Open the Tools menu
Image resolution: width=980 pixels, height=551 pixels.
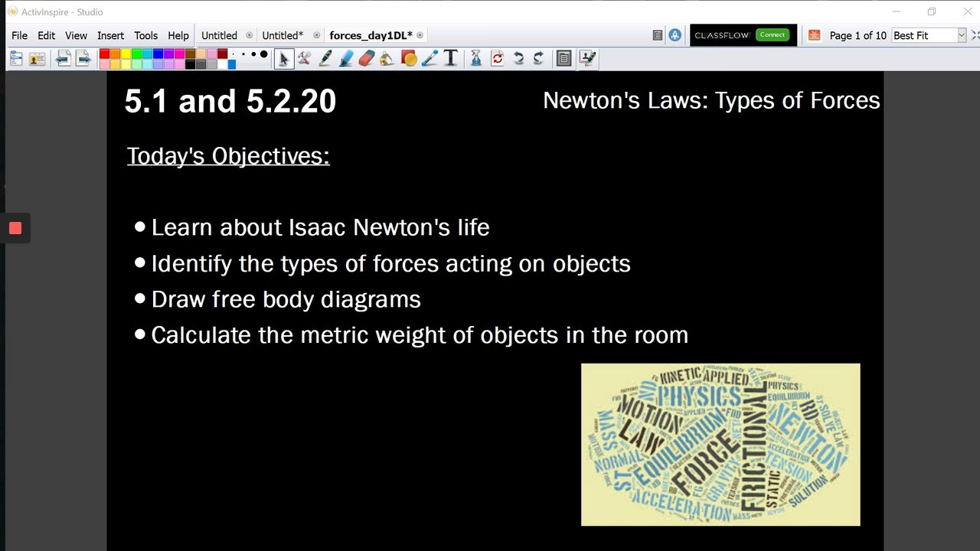point(145,35)
